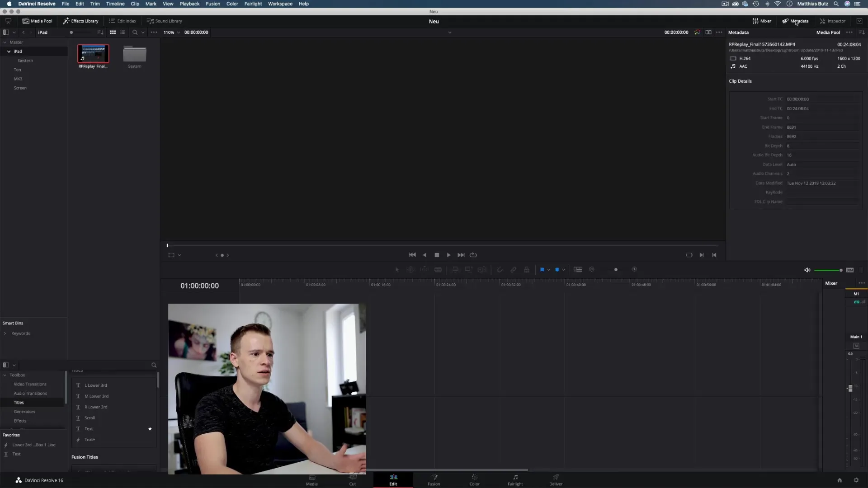Choose the Selection mode arrow tool
The image size is (868, 488).
397,270
